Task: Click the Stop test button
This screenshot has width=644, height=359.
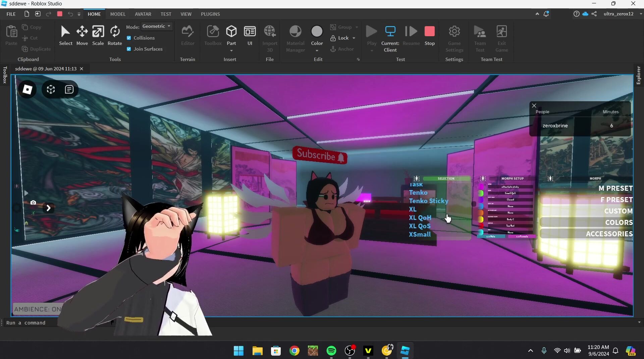Action: coord(429,35)
